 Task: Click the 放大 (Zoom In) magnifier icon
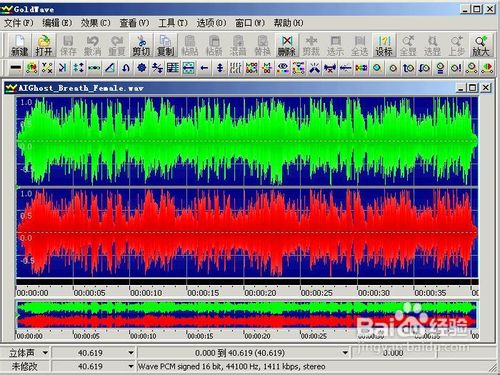click(x=481, y=45)
